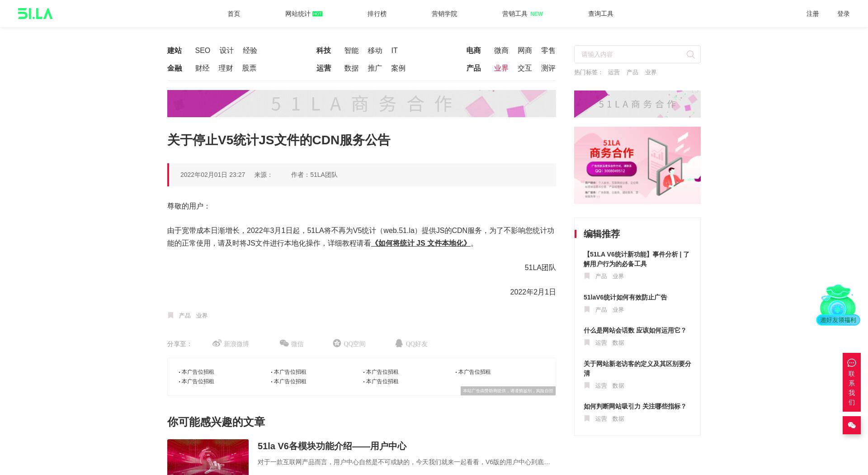Open the 建站 category heading
This screenshot has width=868, height=475.
pyautogui.click(x=175, y=51)
